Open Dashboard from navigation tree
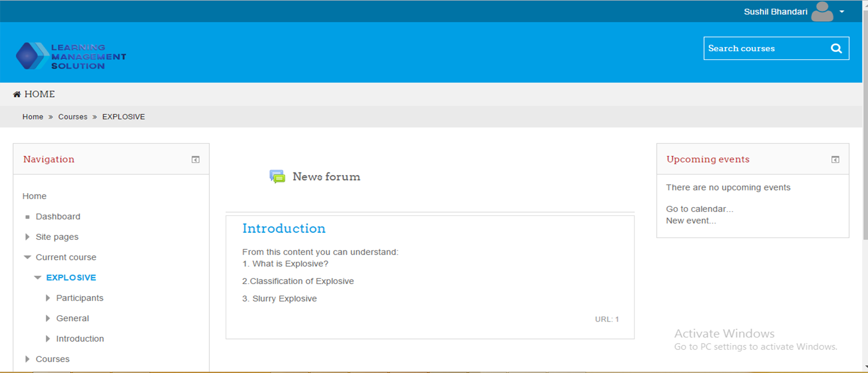Viewport: 868px width, 373px height. 58,217
